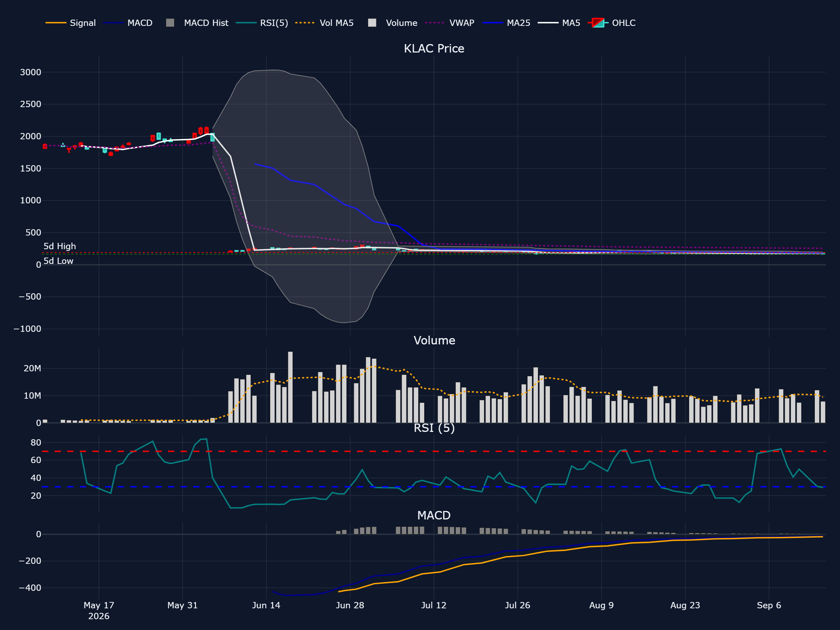Click the RSI peak above 80 near May 31
The image size is (840, 630).
pyautogui.click(x=206, y=439)
